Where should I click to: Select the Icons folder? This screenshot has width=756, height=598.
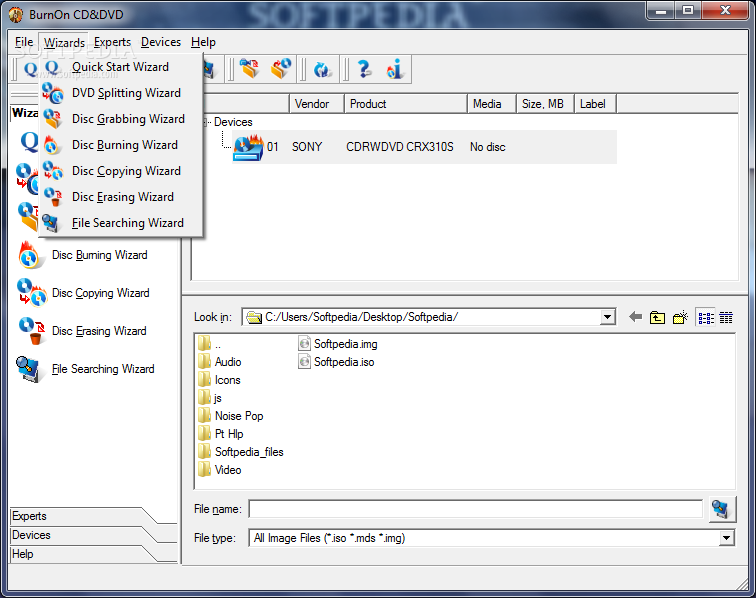click(x=219, y=380)
